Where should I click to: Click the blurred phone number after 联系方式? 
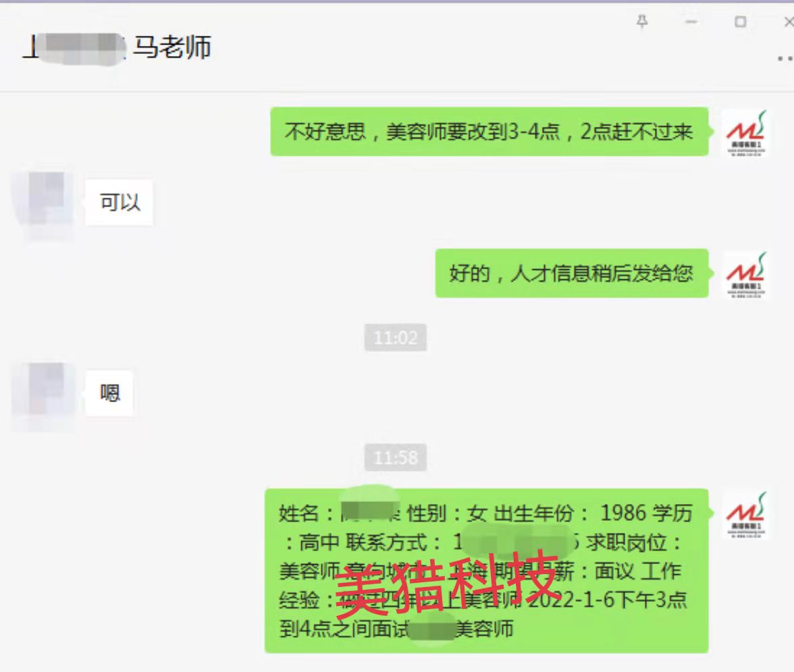(x=516, y=542)
